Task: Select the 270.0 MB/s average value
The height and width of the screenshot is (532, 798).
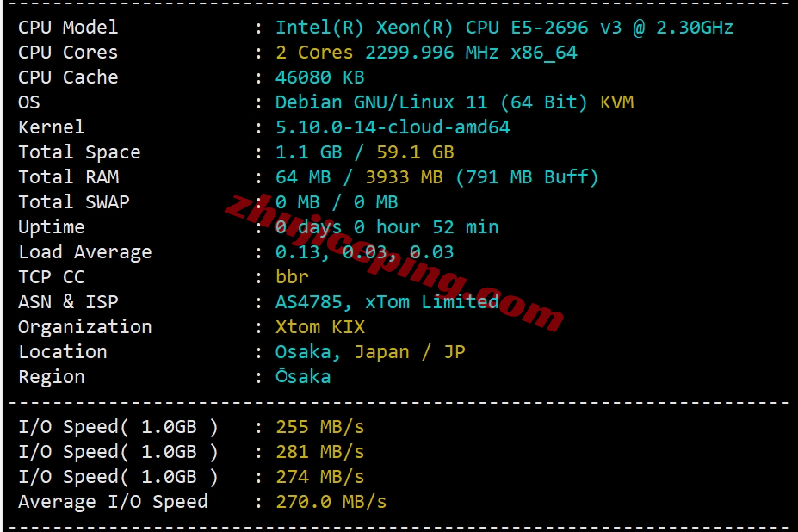Action: click(x=331, y=502)
